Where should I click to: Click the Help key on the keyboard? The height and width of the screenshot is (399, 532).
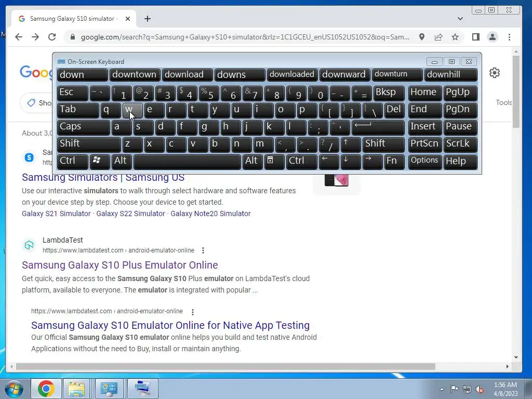(460, 161)
